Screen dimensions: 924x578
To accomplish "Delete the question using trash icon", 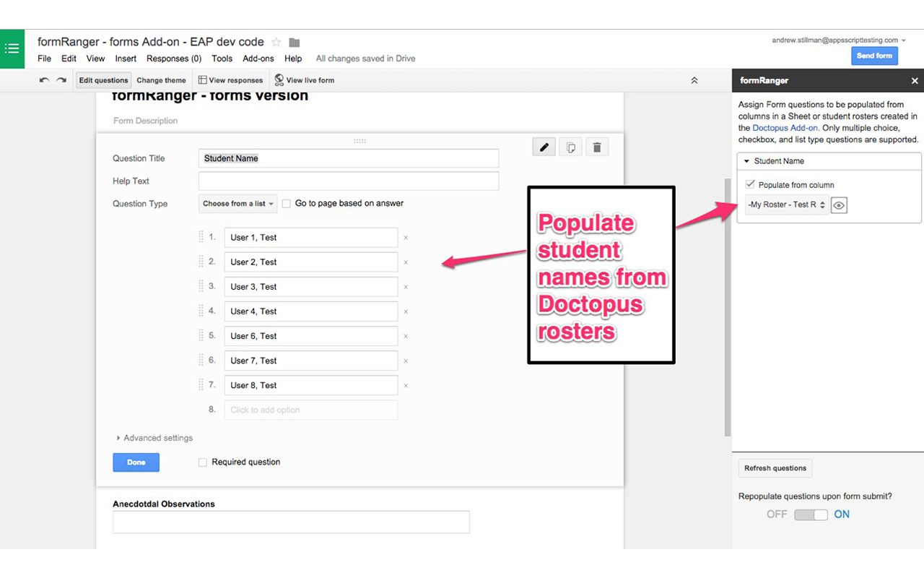I will [x=597, y=147].
